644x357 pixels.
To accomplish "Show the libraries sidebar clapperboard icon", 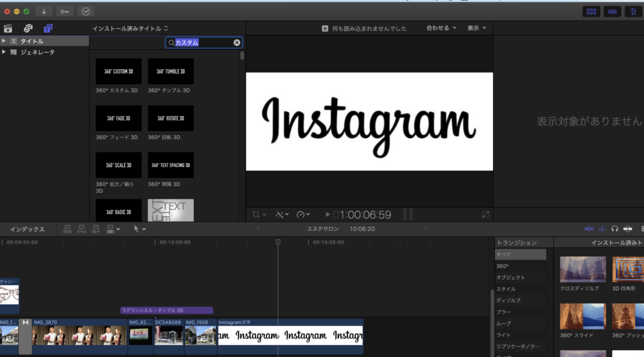I will [8, 28].
